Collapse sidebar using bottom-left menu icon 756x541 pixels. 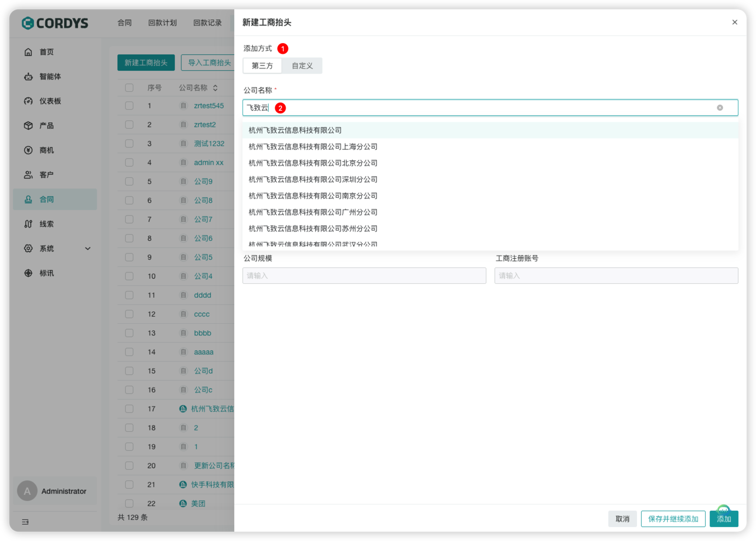[x=25, y=522]
